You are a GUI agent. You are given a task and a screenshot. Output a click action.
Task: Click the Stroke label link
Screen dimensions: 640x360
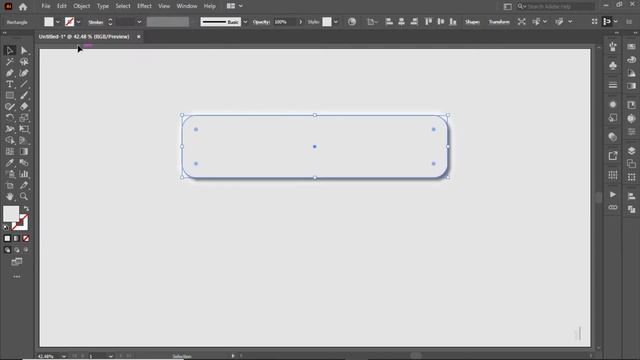[x=96, y=22]
